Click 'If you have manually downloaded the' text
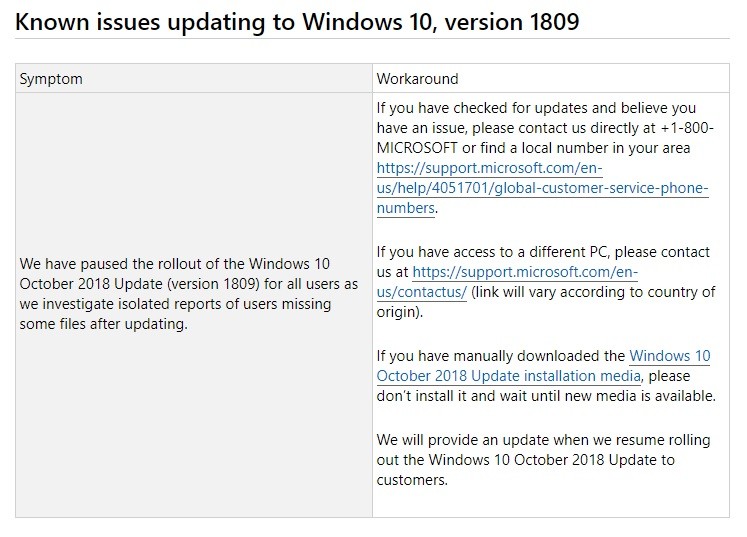 coord(500,355)
